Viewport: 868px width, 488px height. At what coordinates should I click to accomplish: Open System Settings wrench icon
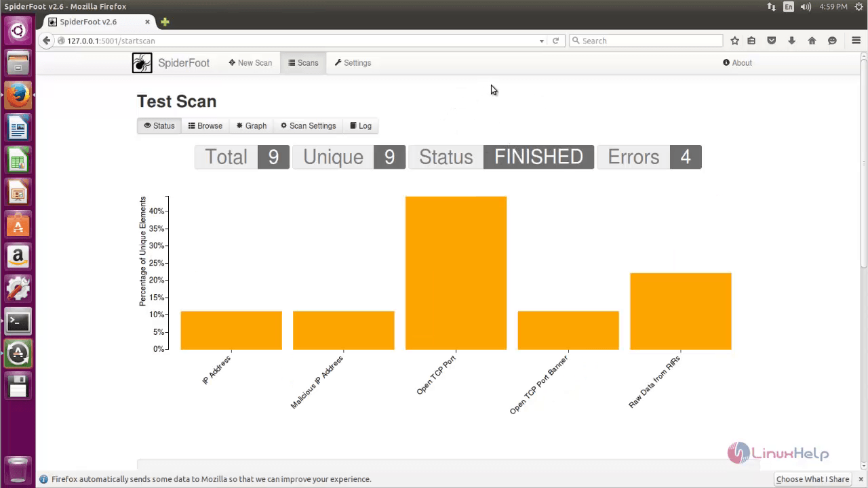coord(18,289)
